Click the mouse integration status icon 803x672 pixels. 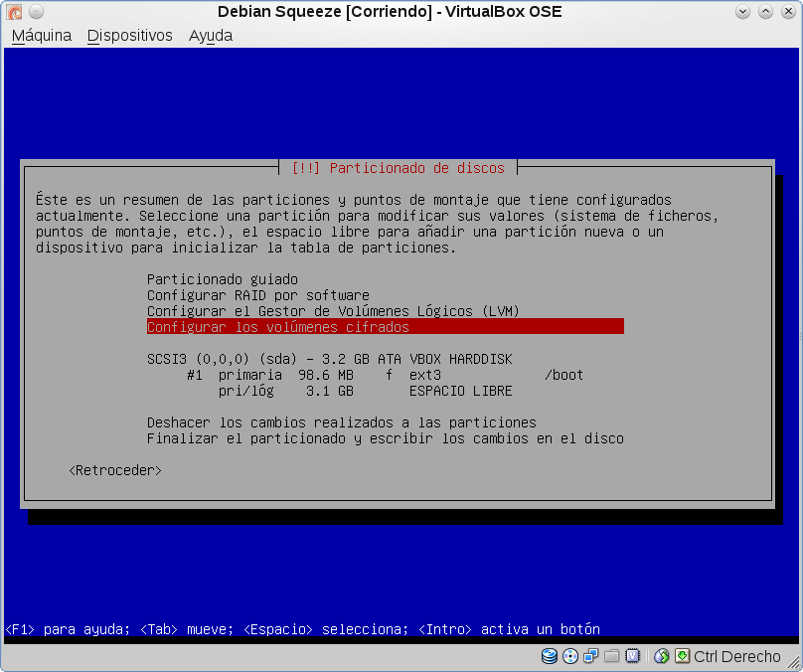pyautogui.click(x=662, y=656)
